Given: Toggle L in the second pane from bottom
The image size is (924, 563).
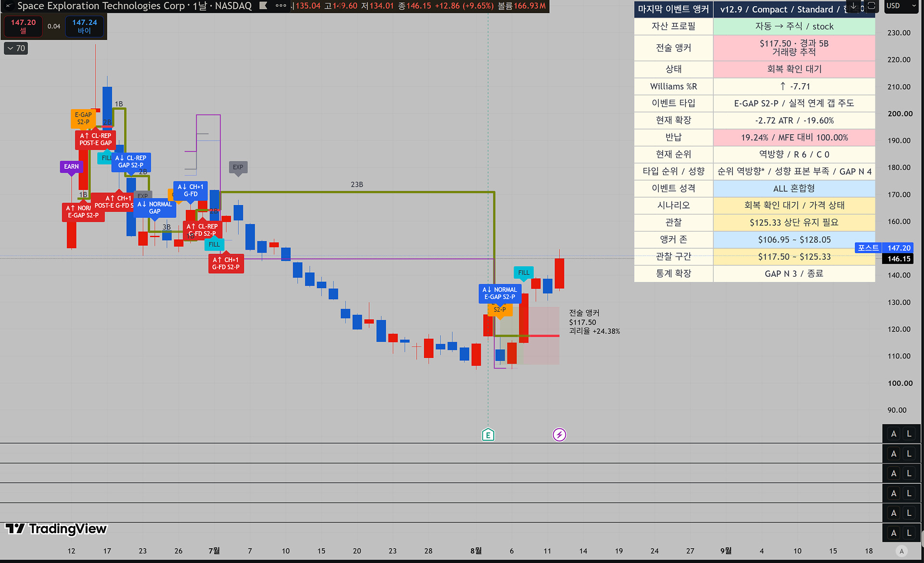Looking at the screenshot, I should pyautogui.click(x=909, y=513).
